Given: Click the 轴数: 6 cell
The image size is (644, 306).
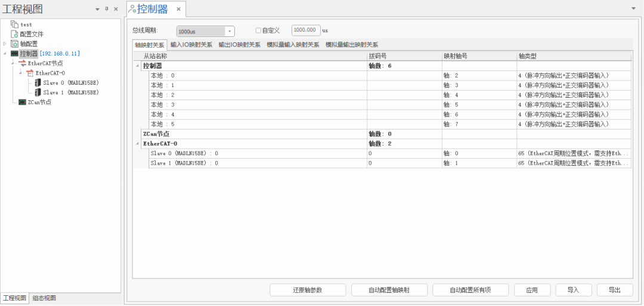Looking at the screenshot, I should 404,66.
